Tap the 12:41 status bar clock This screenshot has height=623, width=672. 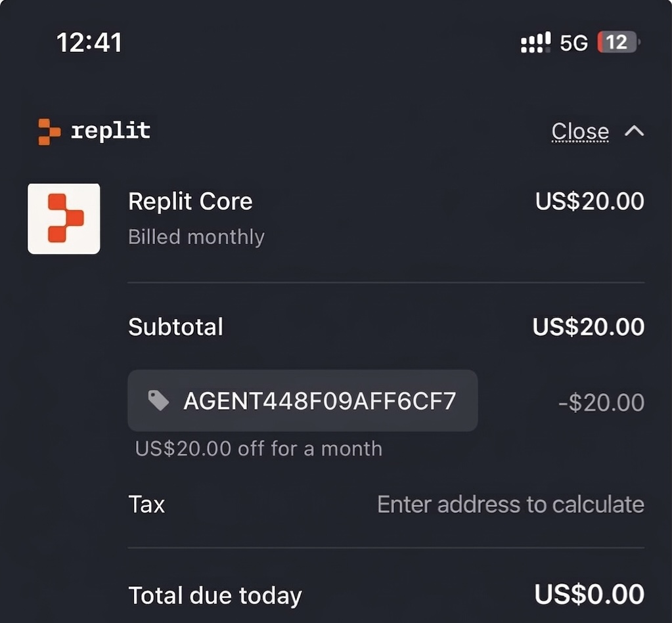pos(89,43)
